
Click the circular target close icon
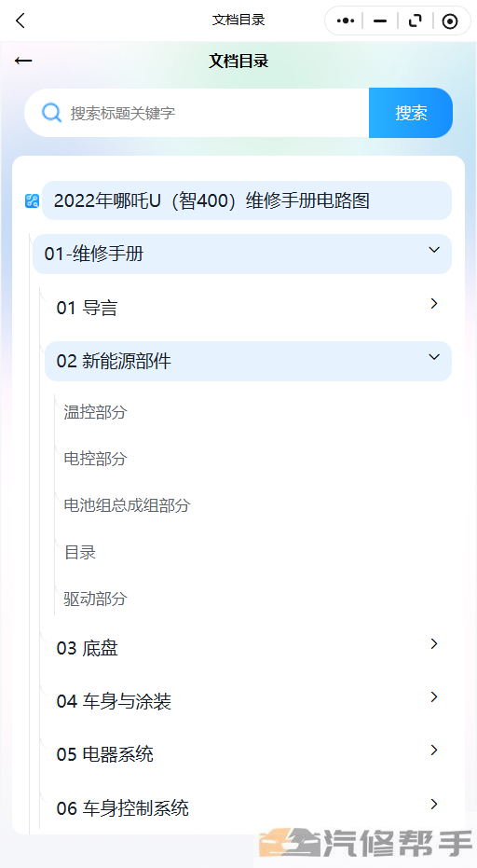[x=450, y=21]
